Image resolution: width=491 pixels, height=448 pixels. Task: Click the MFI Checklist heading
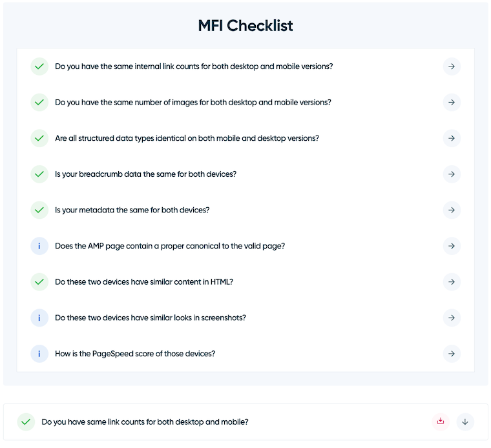pyautogui.click(x=245, y=26)
